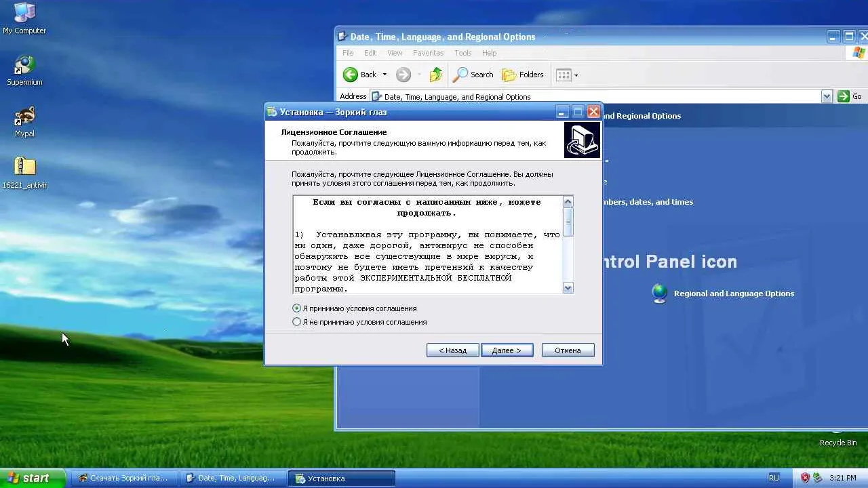Click the Windows start button
Screen dimensions: 868x488
coord(33,478)
